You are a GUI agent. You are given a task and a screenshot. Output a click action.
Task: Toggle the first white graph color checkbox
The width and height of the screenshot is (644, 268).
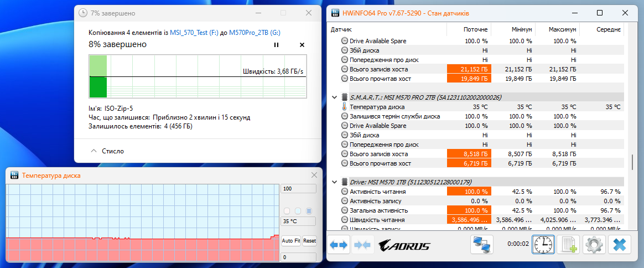pos(287,211)
